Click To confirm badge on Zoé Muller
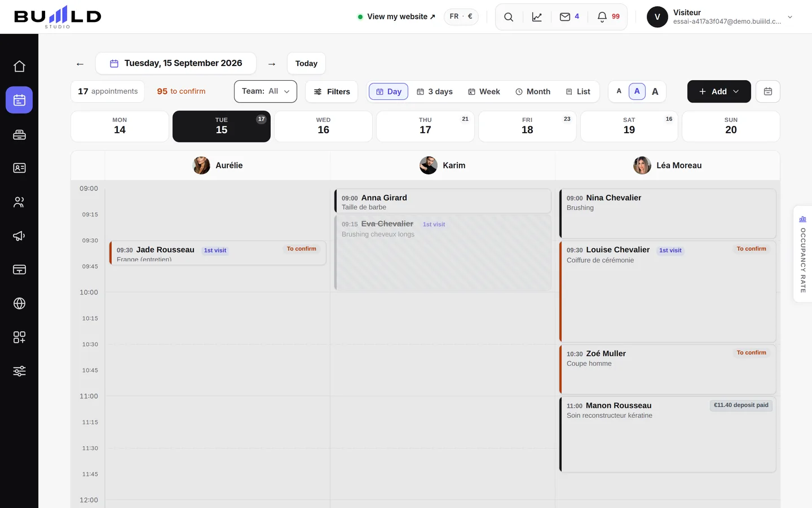Image resolution: width=812 pixels, height=508 pixels. [x=751, y=353]
